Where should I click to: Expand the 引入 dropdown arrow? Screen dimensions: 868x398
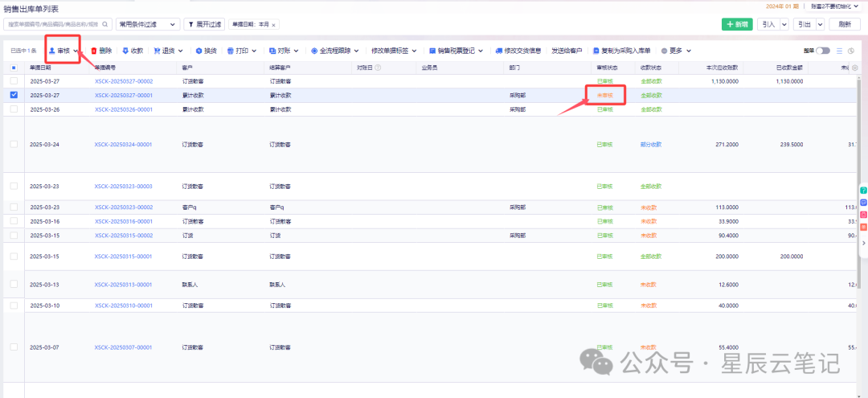click(x=784, y=24)
